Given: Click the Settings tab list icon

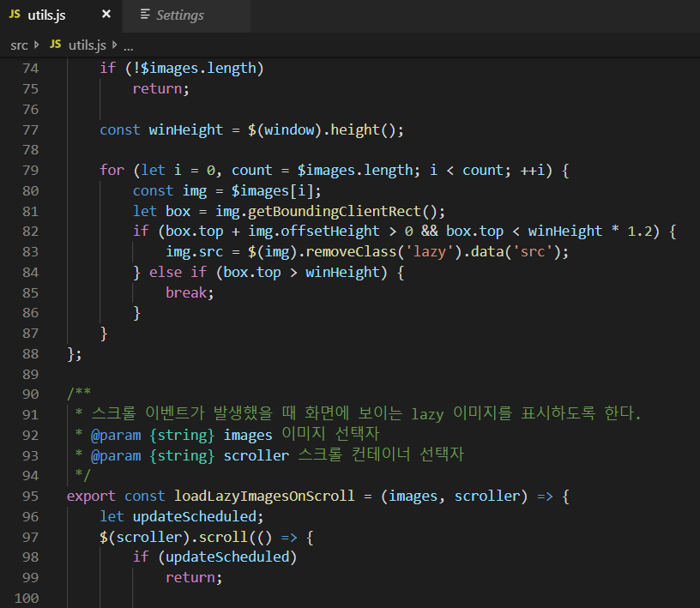Looking at the screenshot, I should coord(145,15).
